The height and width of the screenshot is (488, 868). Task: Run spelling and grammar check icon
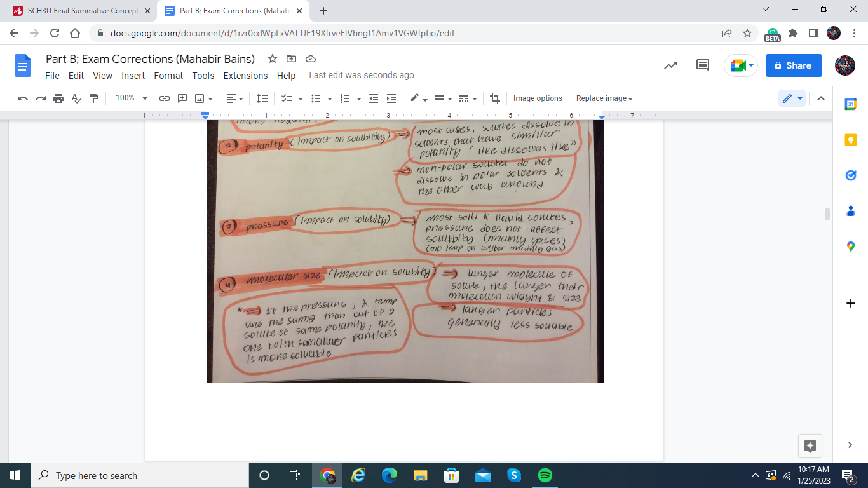coord(76,98)
